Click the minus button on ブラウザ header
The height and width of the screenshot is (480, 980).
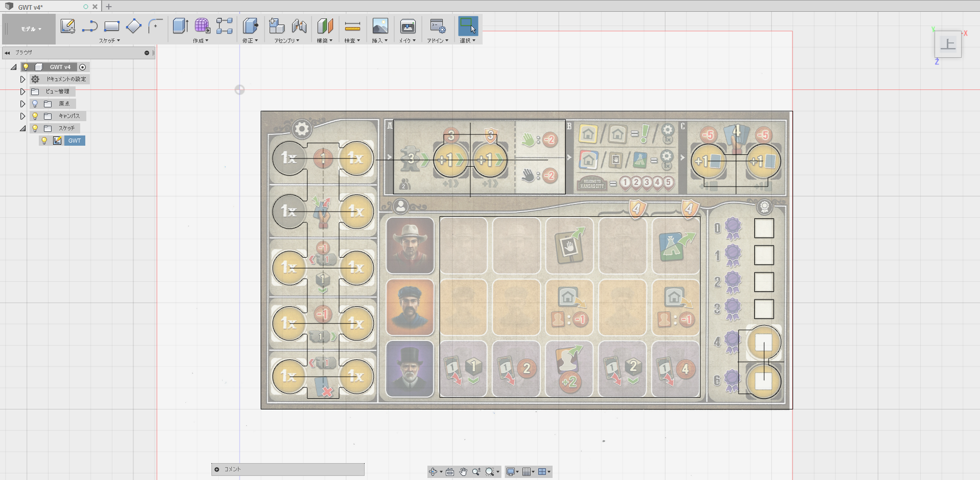click(147, 53)
